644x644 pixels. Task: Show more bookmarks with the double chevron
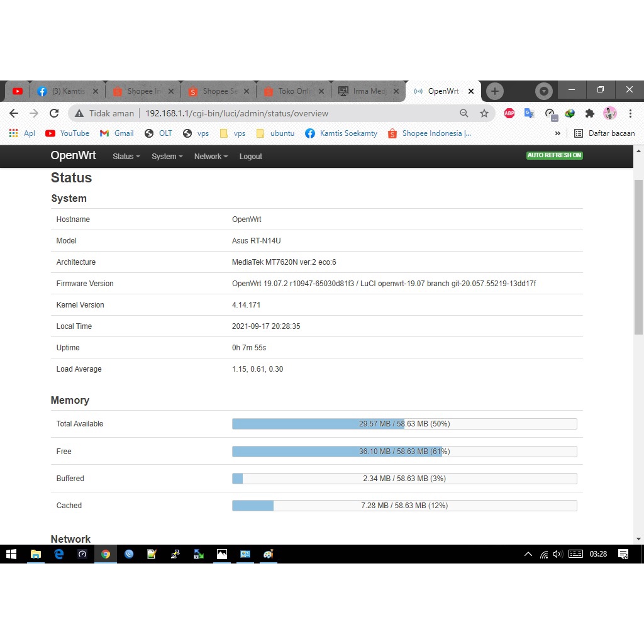(x=557, y=133)
